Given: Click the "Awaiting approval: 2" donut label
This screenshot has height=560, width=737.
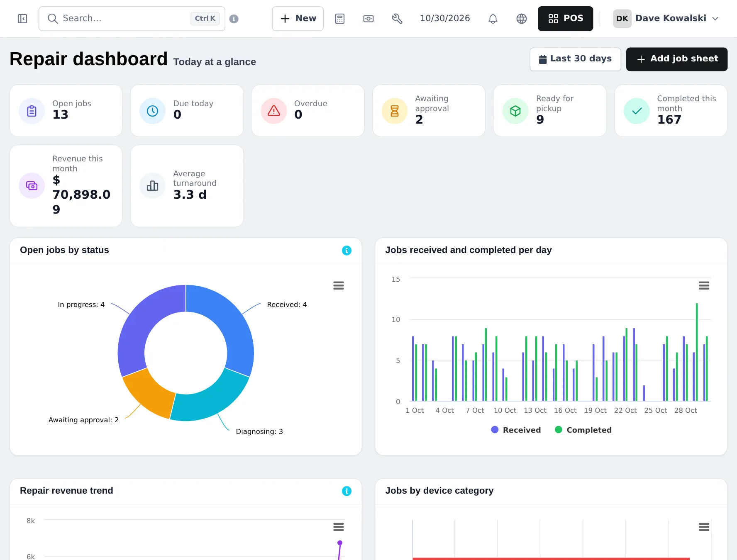Looking at the screenshot, I should [83, 420].
